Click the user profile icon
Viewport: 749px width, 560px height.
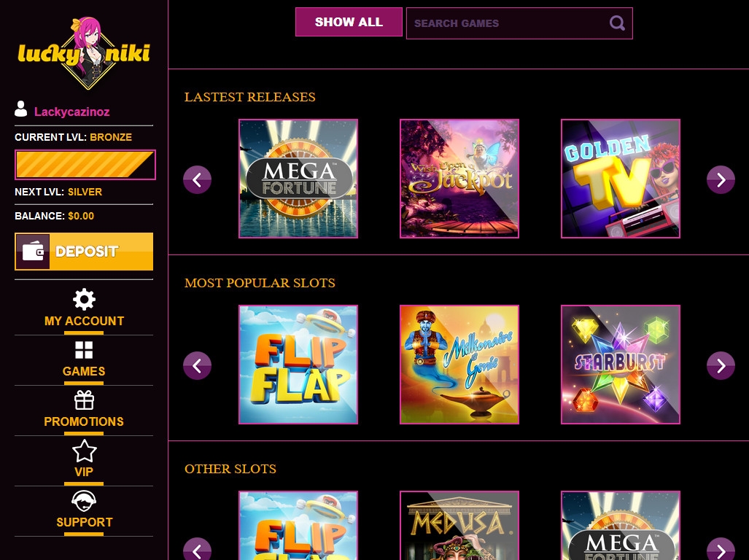21,109
